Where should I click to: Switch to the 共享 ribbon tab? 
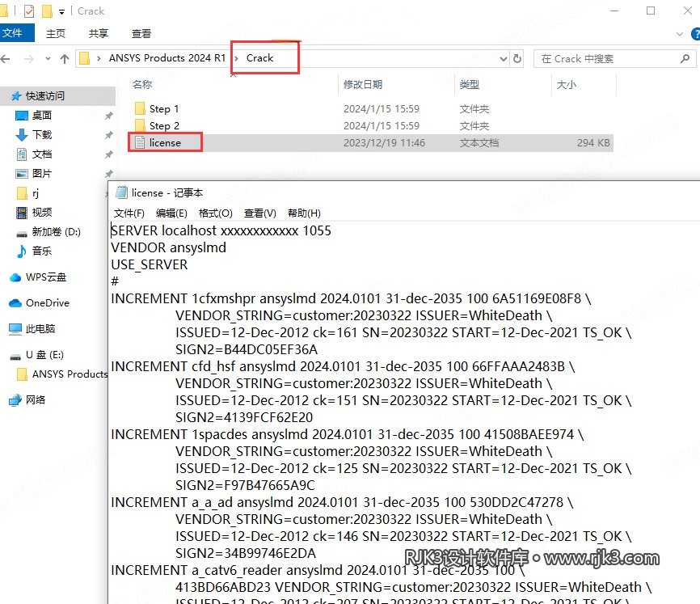coord(99,33)
